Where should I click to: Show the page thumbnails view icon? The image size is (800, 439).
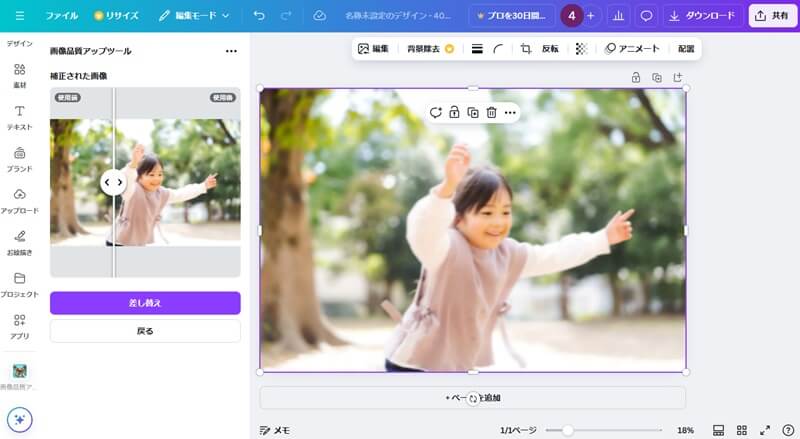pos(718,430)
